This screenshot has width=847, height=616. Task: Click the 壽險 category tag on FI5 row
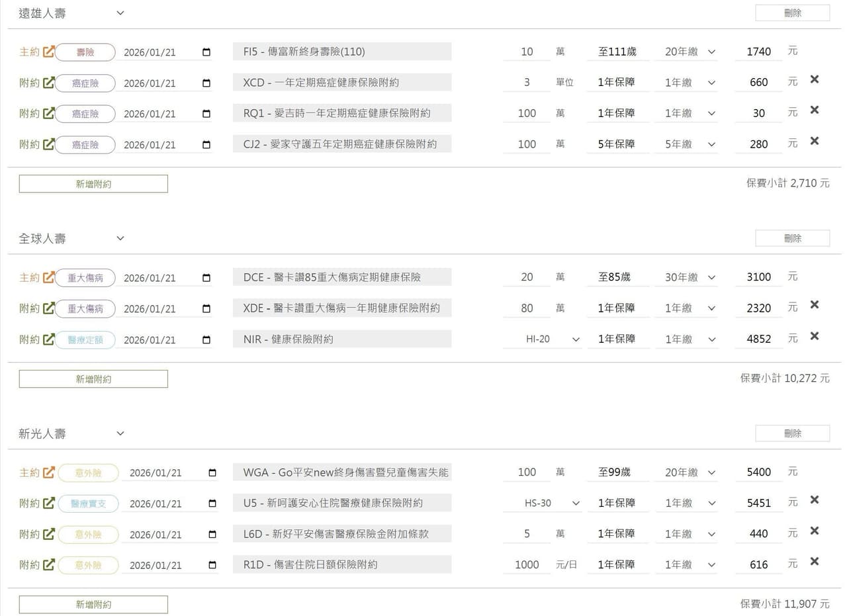[x=85, y=52]
